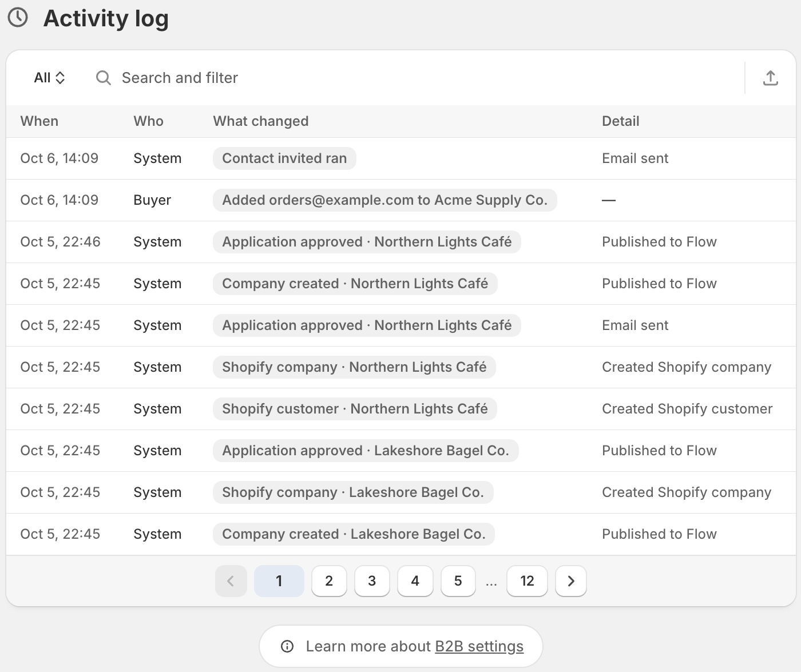Click Added orders@example.com to Acme Supply Co.
Viewport: 801px width, 672px height.
click(x=385, y=200)
